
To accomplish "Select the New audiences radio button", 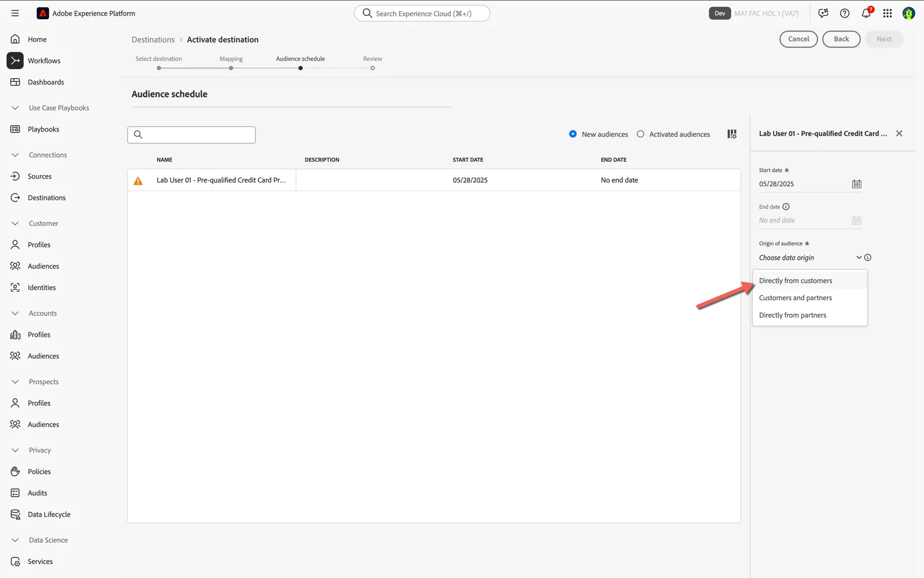I will tap(573, 134).
